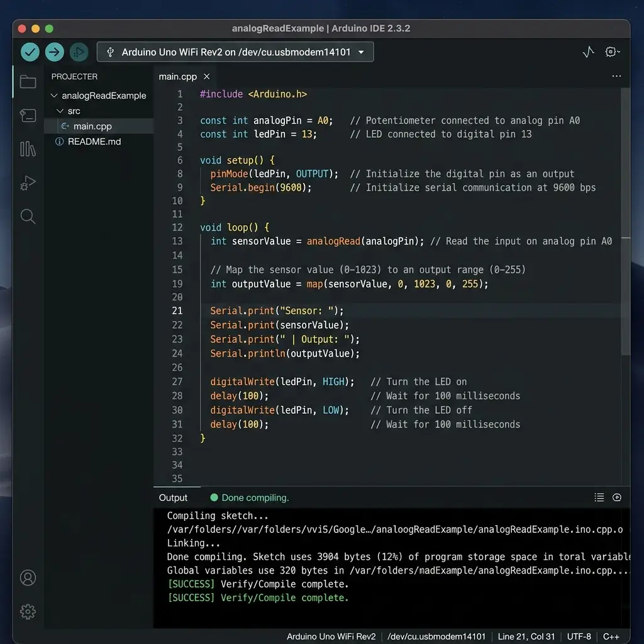644x644 pixels.
Task: Open the Sketchbook folder icon in sidebar
Action: [28, 81]
